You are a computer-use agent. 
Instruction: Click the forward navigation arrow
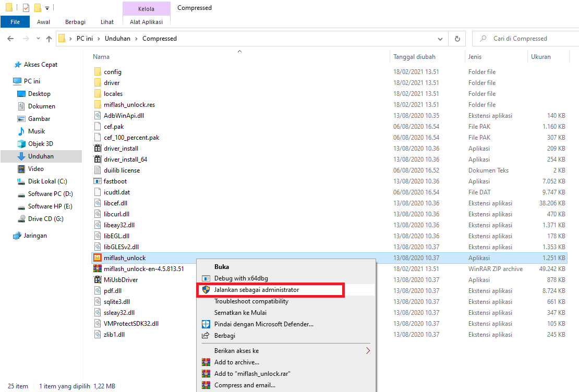tap(26, 39)
